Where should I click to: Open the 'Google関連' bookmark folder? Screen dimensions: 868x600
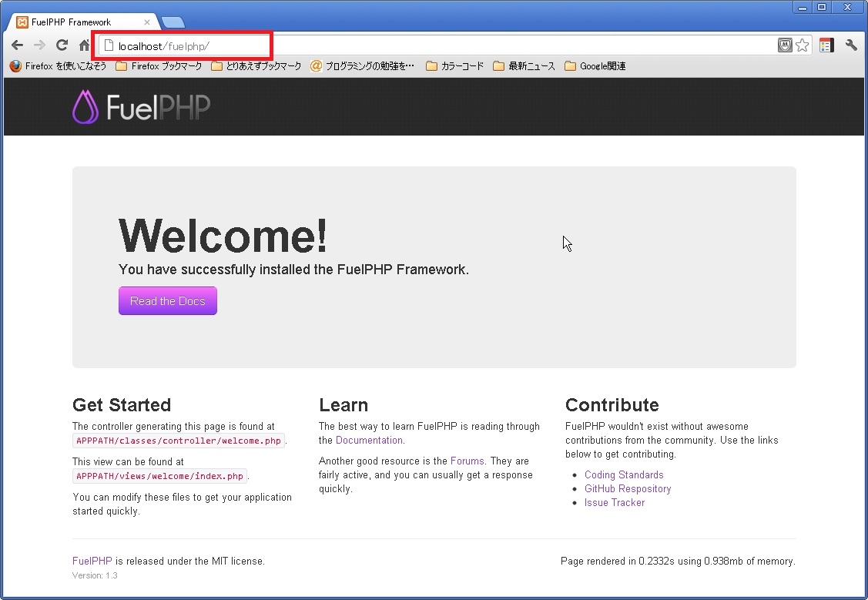pyautogui.click(x=595, y=66)
